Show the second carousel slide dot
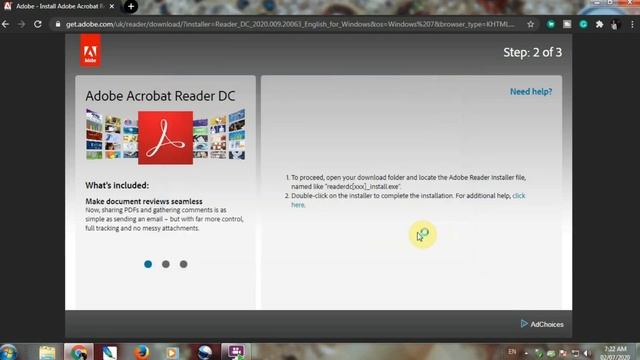This screenshot has height=360, width=640. [166, 264]
